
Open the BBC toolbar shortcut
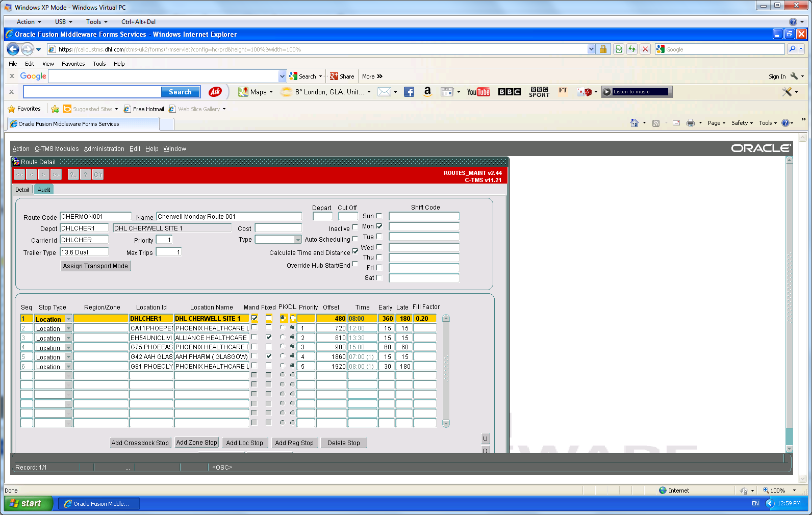510,92
